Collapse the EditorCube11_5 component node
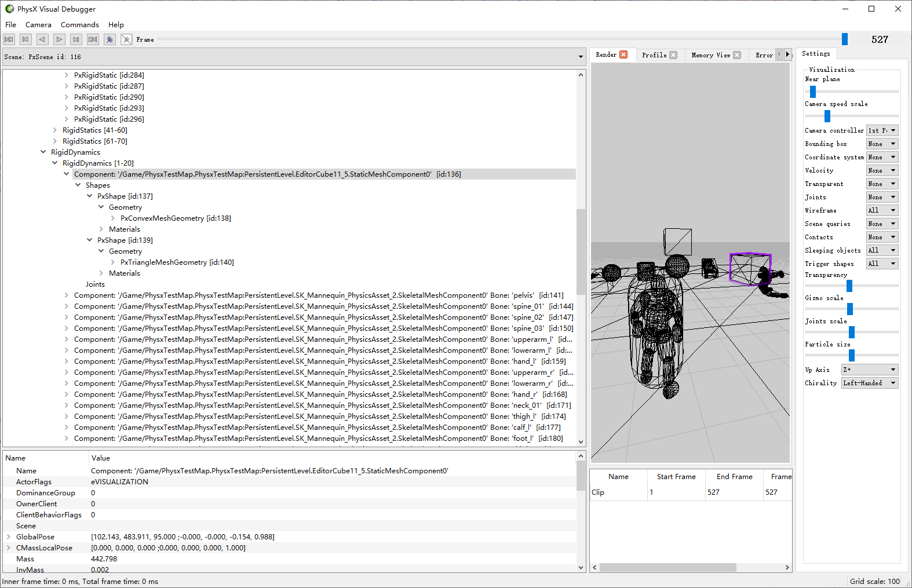The height and width of the screenshot is (588, 912). [x=67, y=174]
